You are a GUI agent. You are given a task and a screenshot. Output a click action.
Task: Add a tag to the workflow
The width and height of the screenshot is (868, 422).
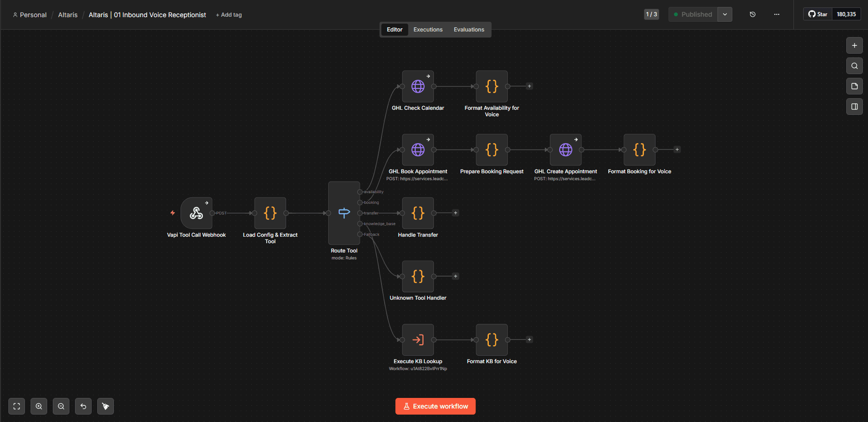click(229, 14)
